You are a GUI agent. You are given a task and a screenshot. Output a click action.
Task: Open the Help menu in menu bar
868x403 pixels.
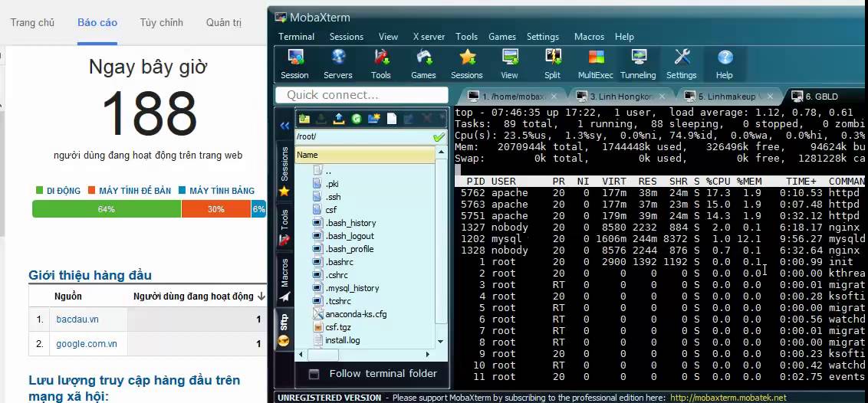coord(624,37)
